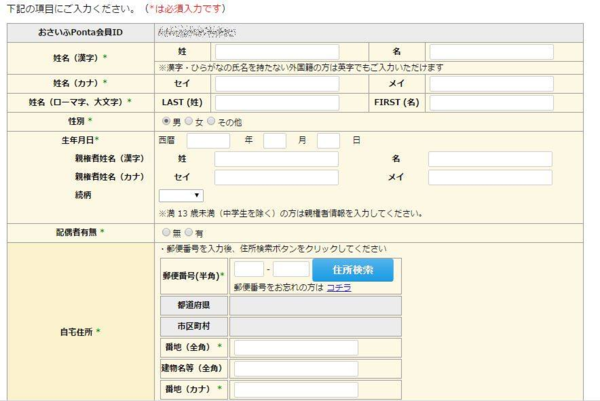
Task: Focus the 番地（全角）input field
Action: pyautogui.click(x=296, y=348)
